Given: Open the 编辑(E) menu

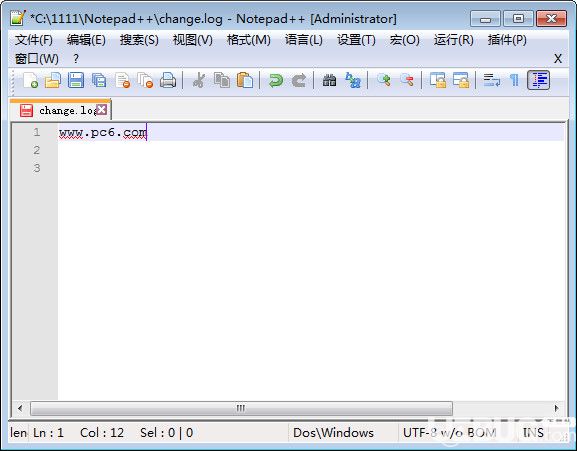Looking at the screenshot, I should coord(86,40).
